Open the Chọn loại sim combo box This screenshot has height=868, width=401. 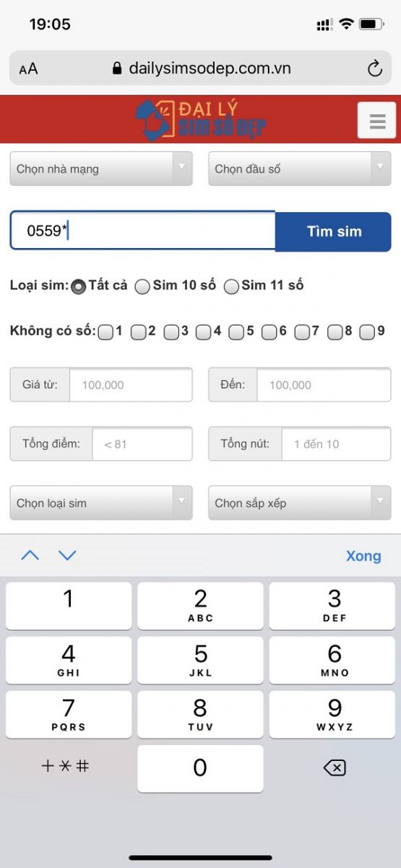(x=101, y=503)
